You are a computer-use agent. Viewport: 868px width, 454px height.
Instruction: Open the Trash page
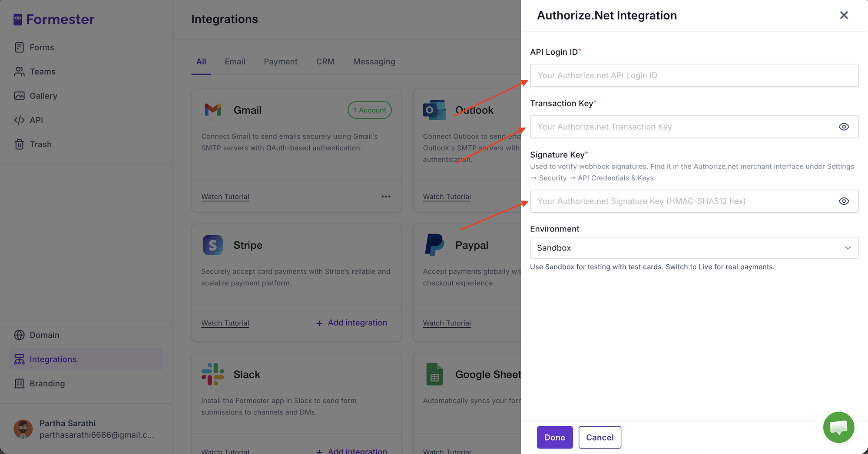tap(40, 145)
